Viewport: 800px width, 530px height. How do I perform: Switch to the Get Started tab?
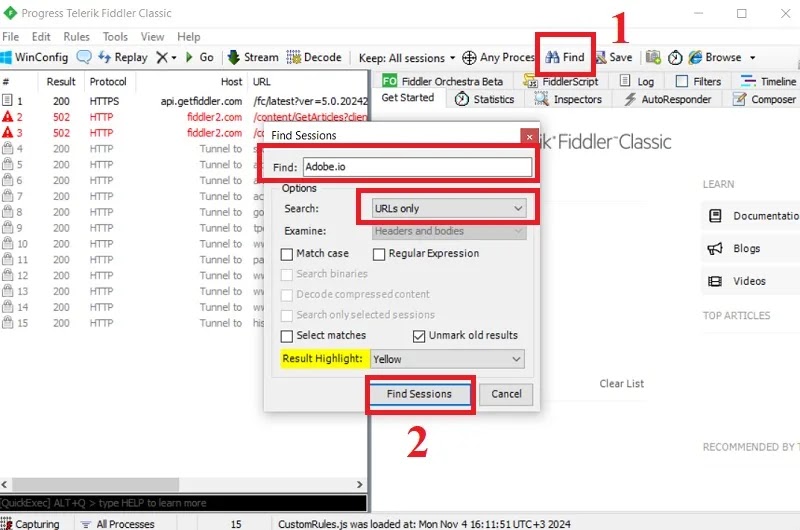[x=408, y=98]
